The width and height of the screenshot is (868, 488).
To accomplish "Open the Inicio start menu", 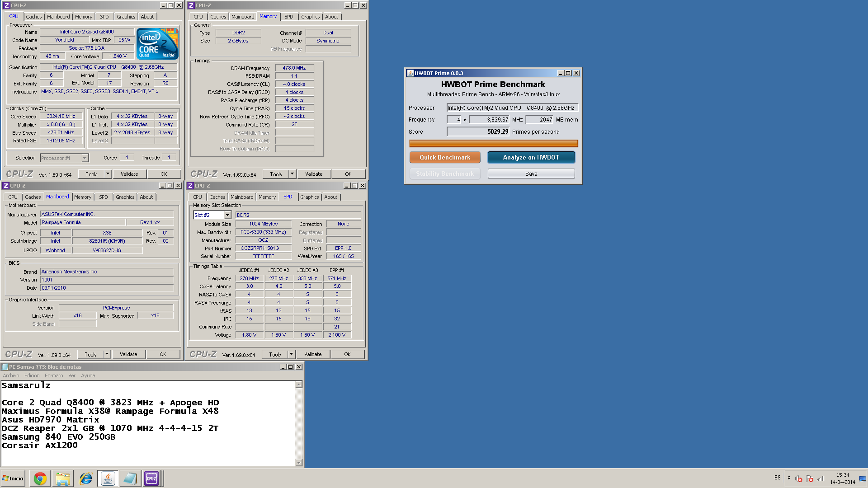I will pos(13,479).
